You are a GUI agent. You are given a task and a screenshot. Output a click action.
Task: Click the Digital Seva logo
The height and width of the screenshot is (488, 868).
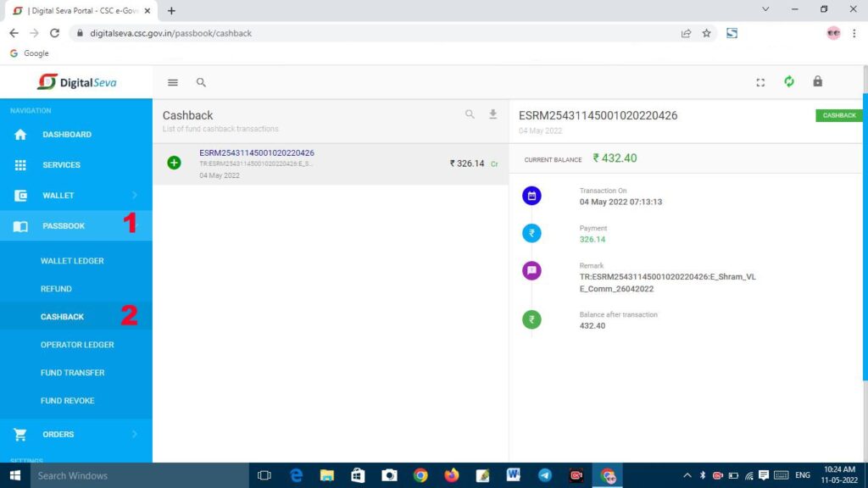click(77, 82)
